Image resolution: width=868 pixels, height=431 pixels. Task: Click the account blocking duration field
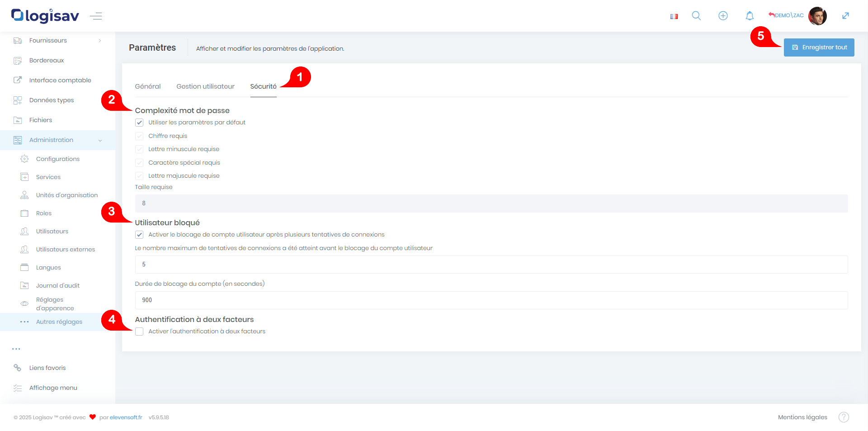(491, 300)
